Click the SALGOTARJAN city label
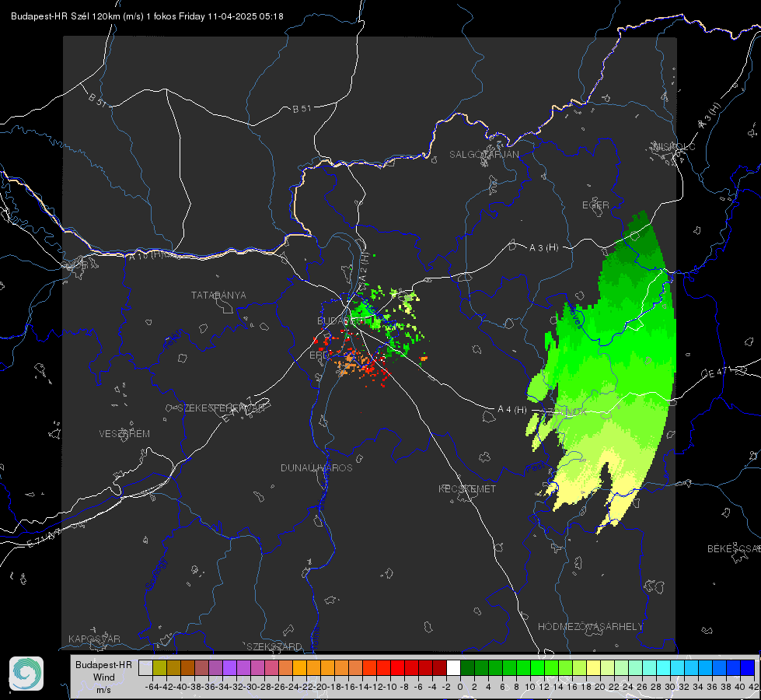The width and height of the screenshot is (761, 700). 483,155
